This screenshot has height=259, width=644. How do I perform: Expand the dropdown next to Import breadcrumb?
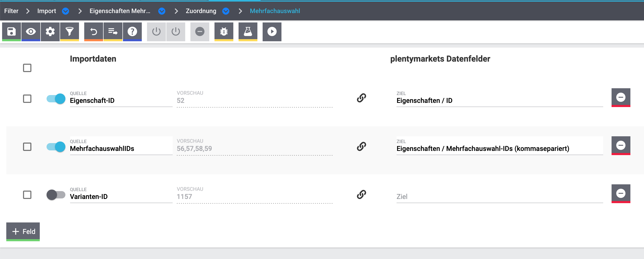click(66, 11)
